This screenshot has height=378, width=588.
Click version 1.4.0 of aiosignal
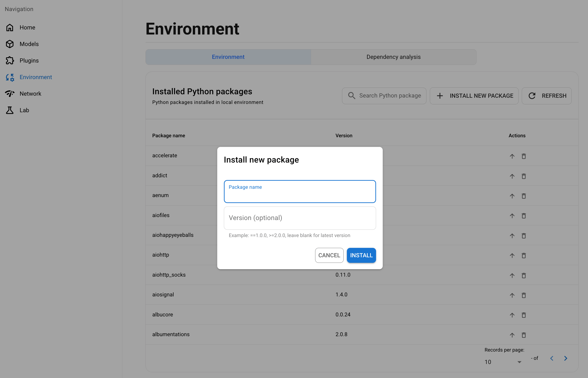coord(341,295)
